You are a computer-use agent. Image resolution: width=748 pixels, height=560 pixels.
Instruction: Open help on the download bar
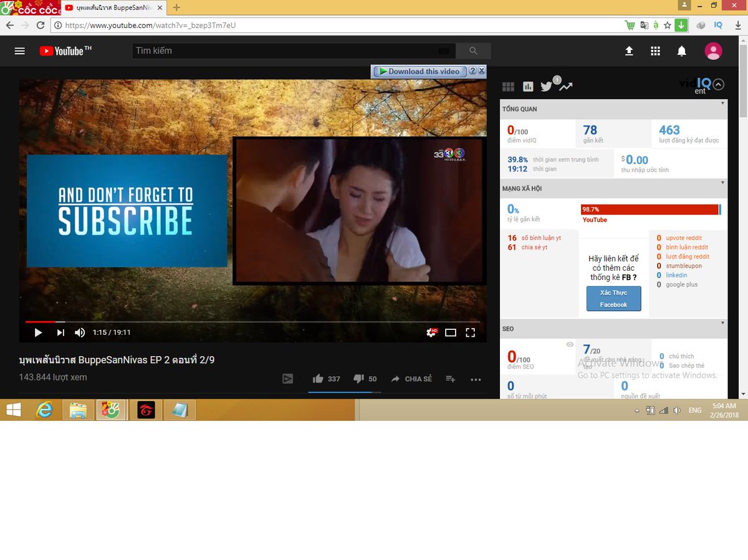pos(472,71)
